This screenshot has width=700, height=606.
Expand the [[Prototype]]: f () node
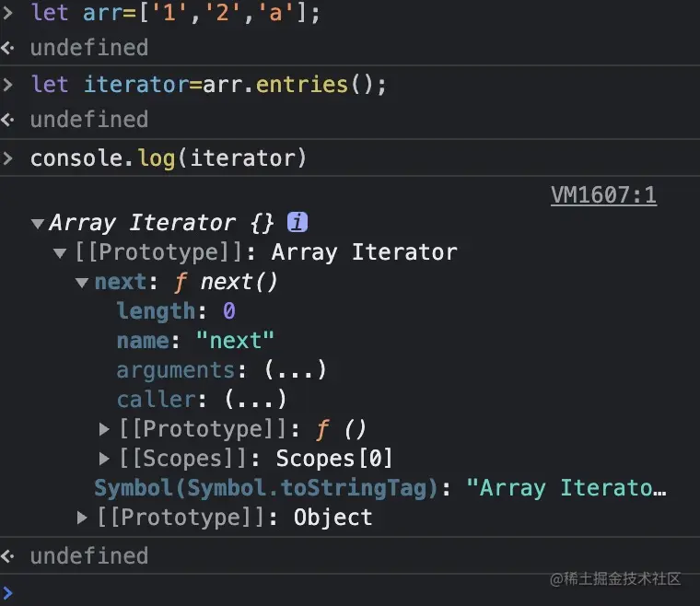click(104, 429)
